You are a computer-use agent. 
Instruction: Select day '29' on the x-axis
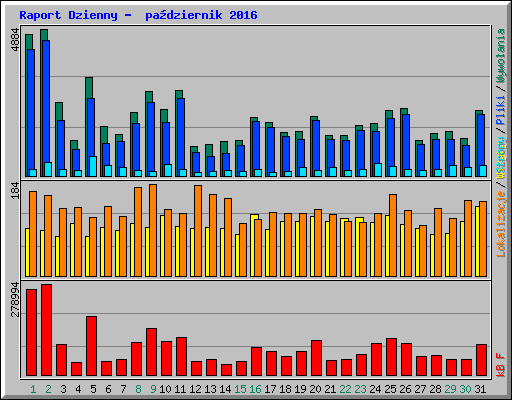450,389
